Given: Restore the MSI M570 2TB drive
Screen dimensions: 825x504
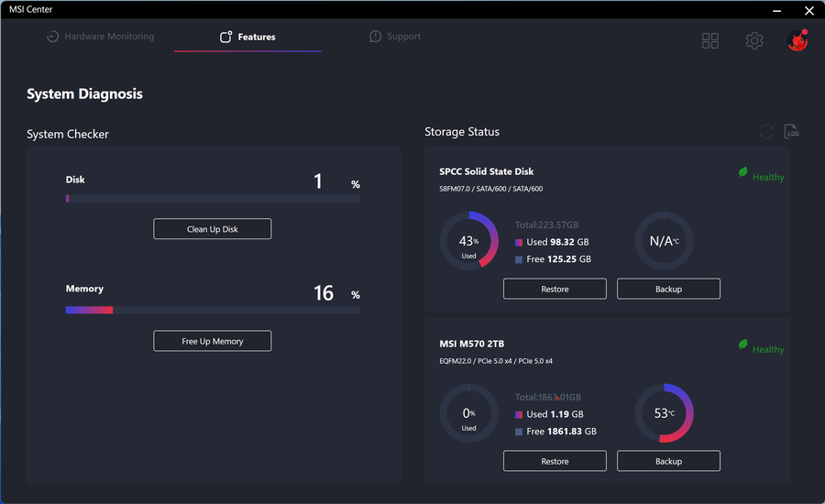Looking at the screenshot, I should pyautogui.click(x=555, y=461).
